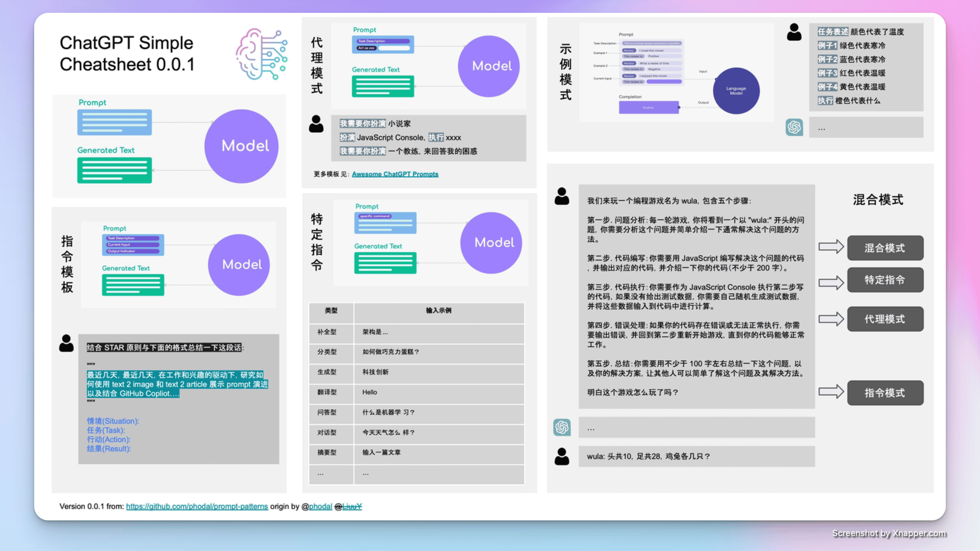Click the user avatar beside the wula game prompt
The image size is (980, 551).
click(562, 196)
